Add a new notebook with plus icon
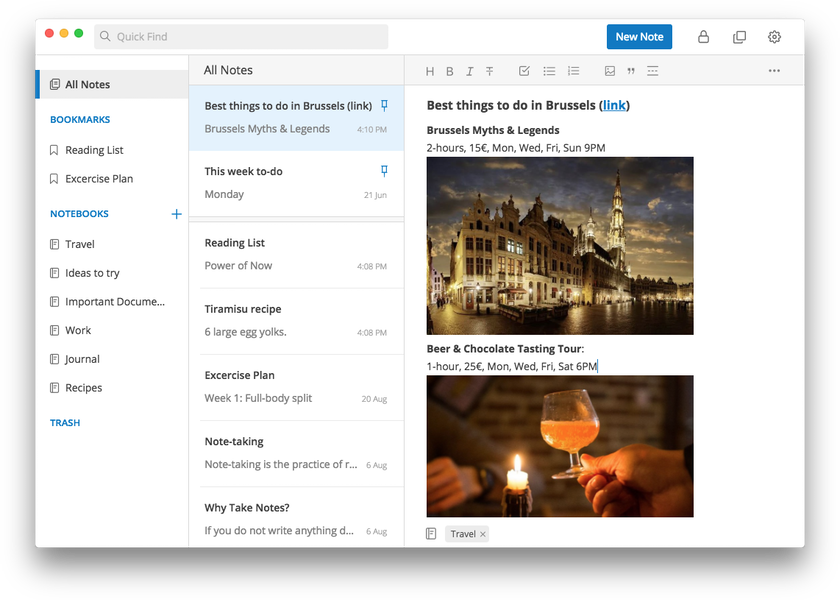This screenshot has width=840, height=600. click(x=176, y=214)
